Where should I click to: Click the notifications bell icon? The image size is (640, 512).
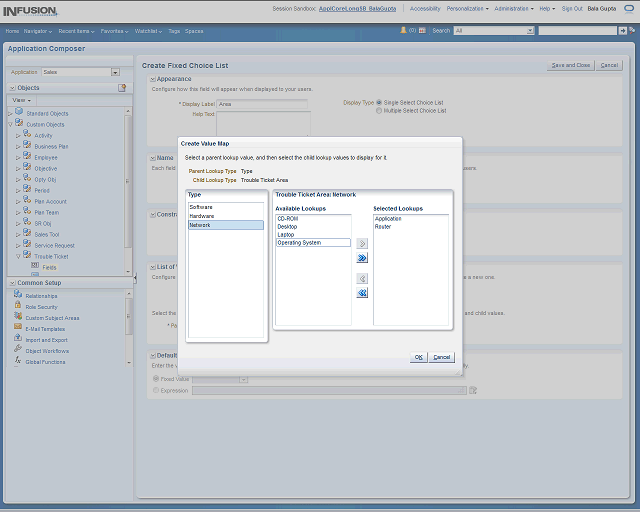[403, 31]
